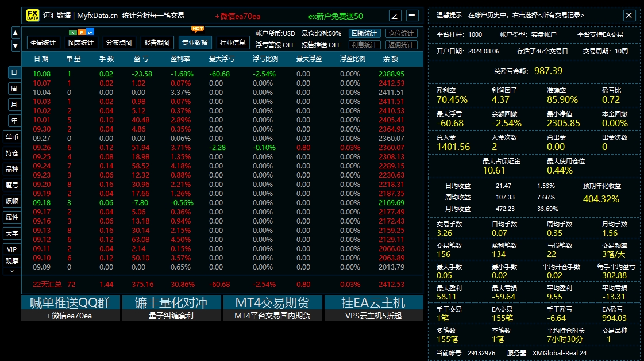Toggle the 回撤统计 option
The height and width of the screenshot is (361, 644).
click(364, 33)
